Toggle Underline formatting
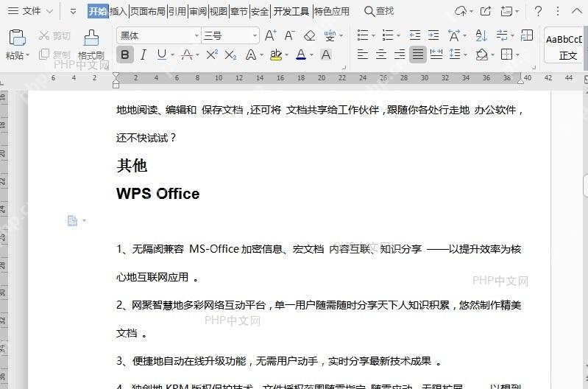The height and width of the screenshot is (389, 588). 162,55
